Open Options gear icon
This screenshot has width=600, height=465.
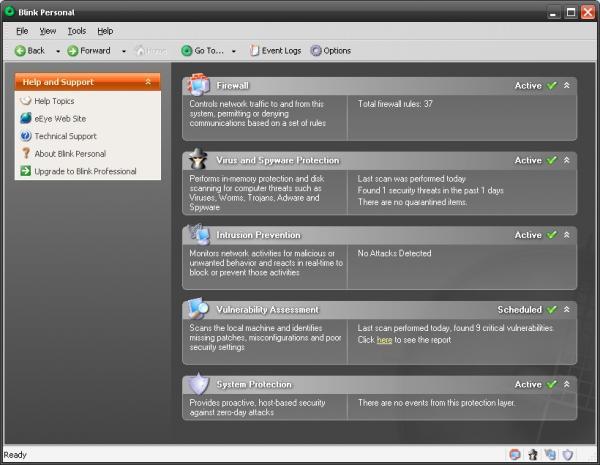tap(316, 51)
